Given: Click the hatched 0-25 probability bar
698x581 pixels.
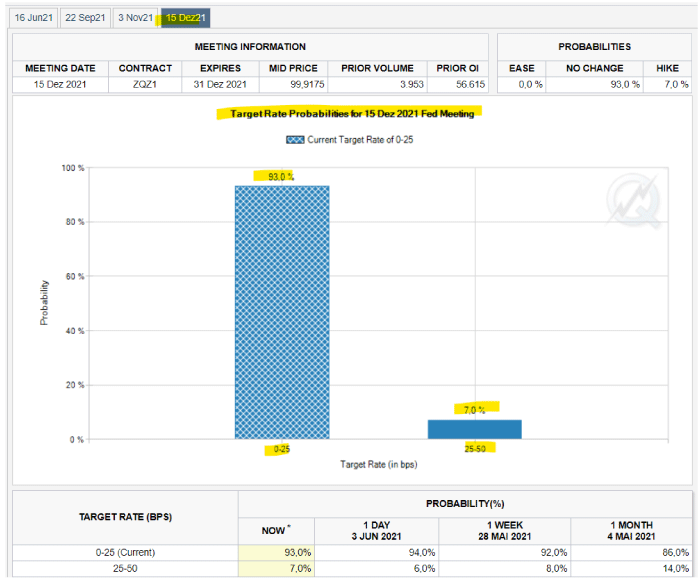Looking at the screenshot, I should [281, 312].
